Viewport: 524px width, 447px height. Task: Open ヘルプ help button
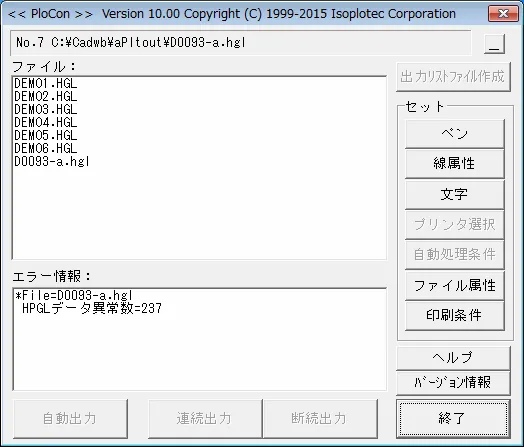pos(453,357)
